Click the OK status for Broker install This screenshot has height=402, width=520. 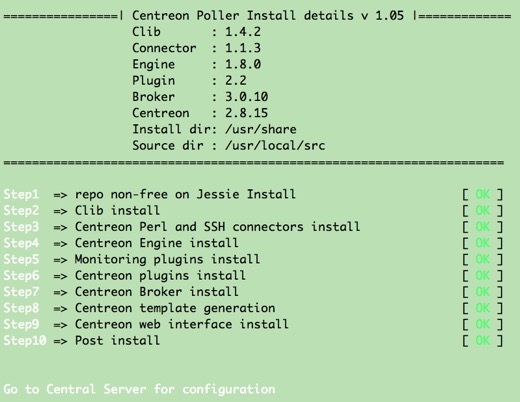[x=483, y=292]
